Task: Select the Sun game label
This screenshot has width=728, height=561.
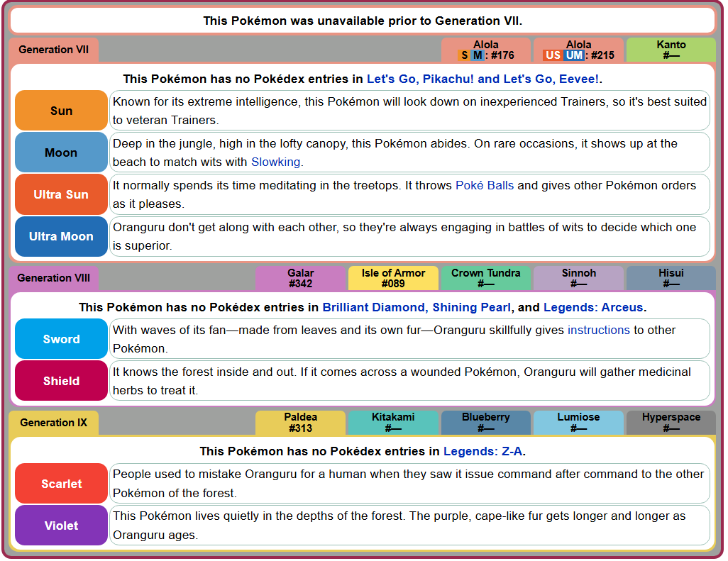Action: (x=61, y=111)
